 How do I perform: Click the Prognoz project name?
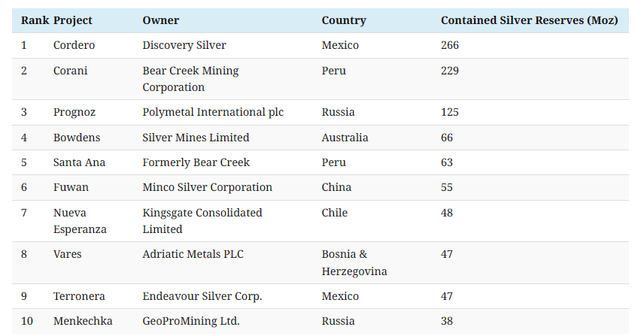74,112
